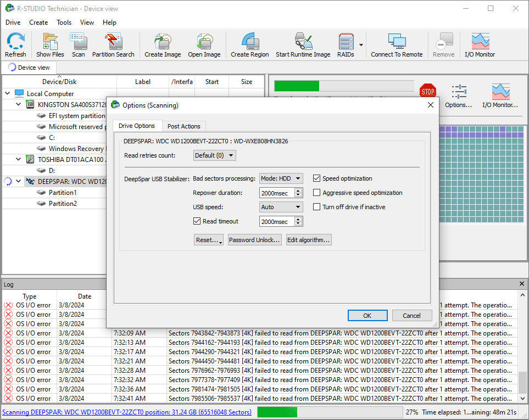Click the Refresh toolbar icon
This screenshot has height=420, width=529.
(x=15, y=45)
